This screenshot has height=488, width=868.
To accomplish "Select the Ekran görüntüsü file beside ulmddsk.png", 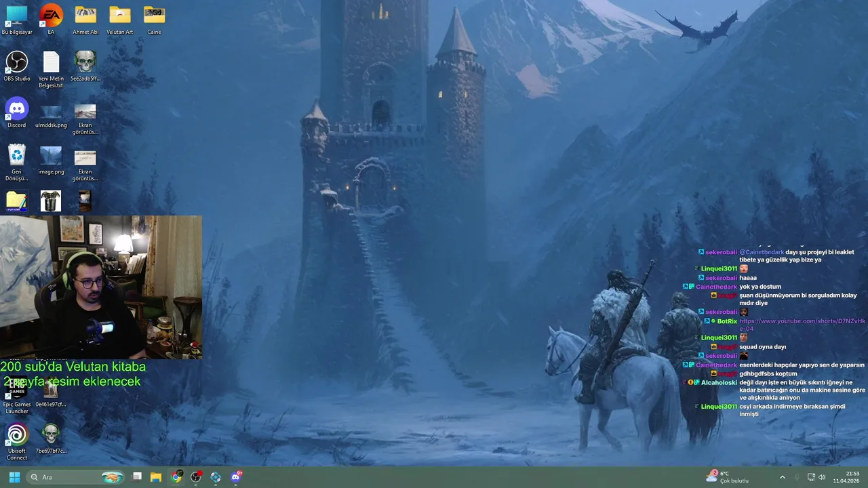I will point(85,119).
